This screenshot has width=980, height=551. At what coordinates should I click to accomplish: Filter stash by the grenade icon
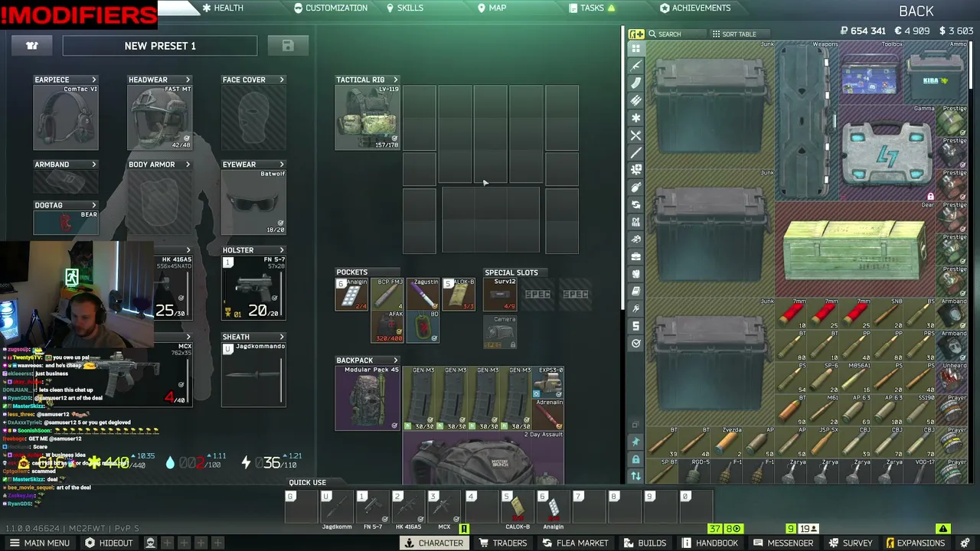[x=635, y=187]
